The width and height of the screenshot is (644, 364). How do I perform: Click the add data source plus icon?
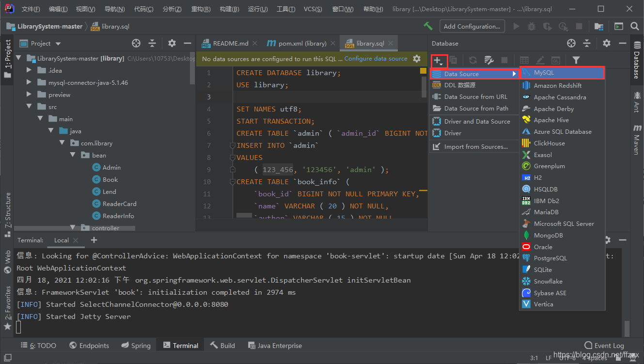click(x=438, y=61)
